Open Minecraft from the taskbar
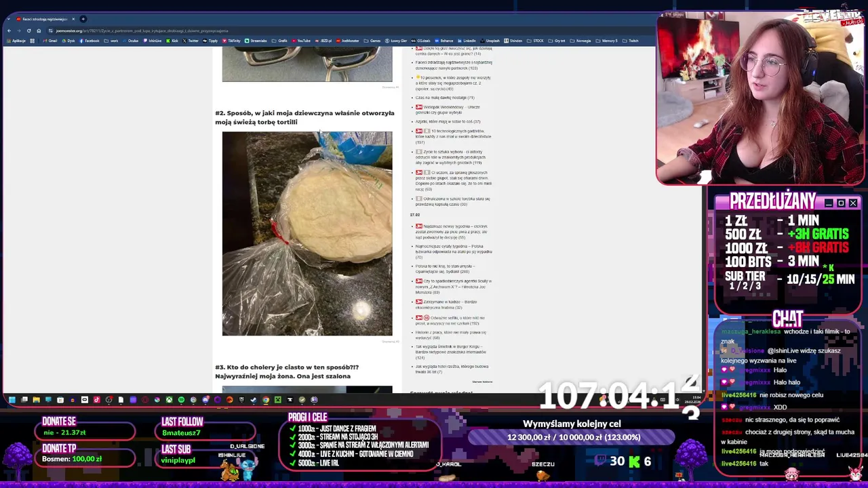This screenshot has height=488, width=868. [278, 400]
